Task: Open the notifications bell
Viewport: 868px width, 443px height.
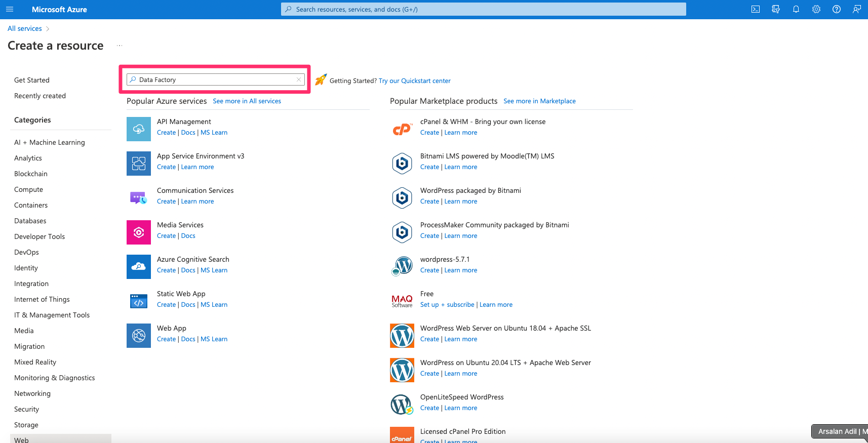Action: [x=796, y=9]
